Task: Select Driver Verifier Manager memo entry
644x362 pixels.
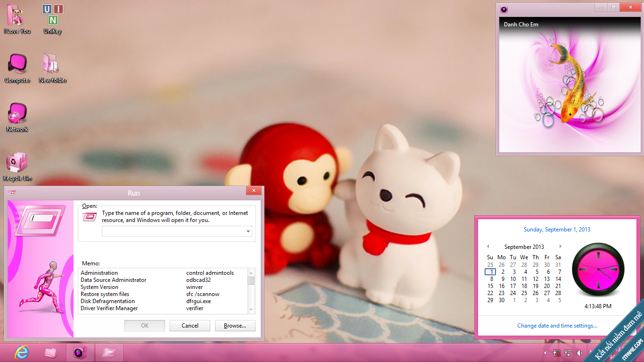Action: [109, 308]
